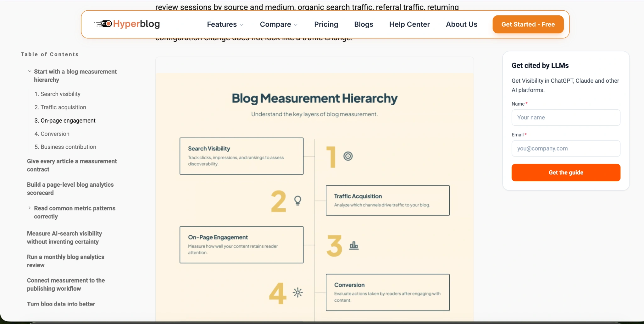Image resolution: width=644 pixels, height=324 pixels.
Task: Jump to '1. Search visibility' section
Action: point(57,94)
